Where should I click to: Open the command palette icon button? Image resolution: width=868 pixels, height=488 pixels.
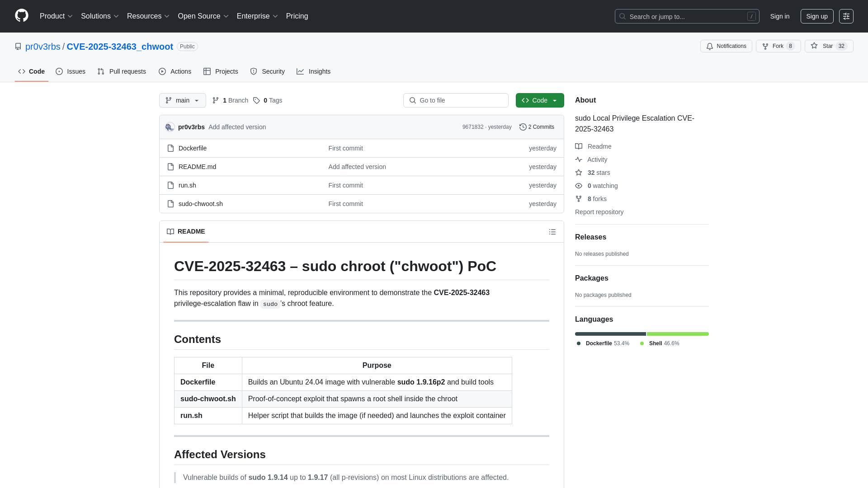(x=846, y=16)
